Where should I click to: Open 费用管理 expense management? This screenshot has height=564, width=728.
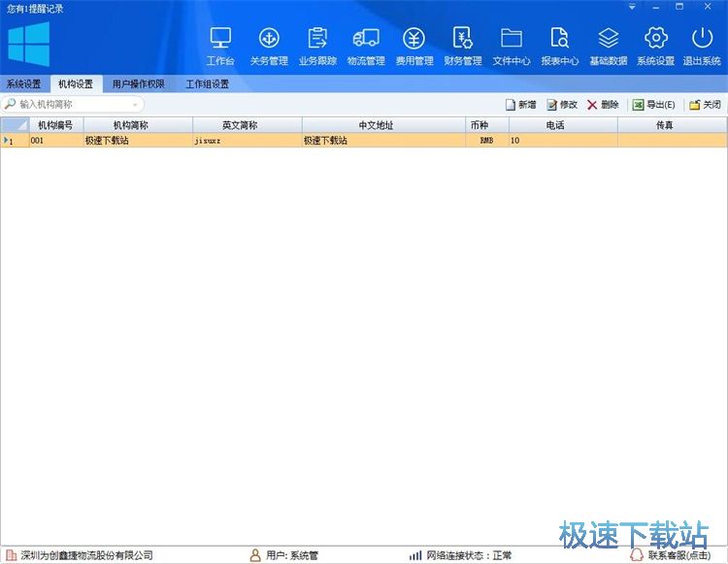[x=414, y=46]
